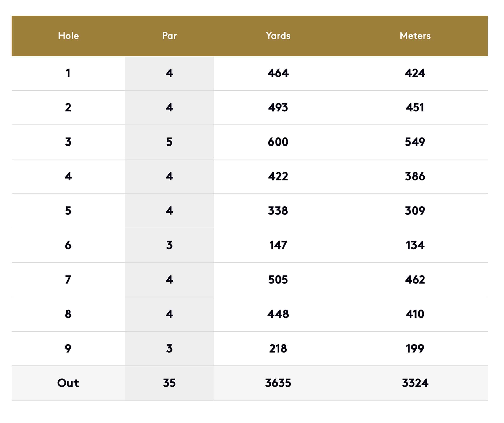Click the 505 yards cell for hole 7
This screenshot has width=504, height=423.
(x=278, y=280)
